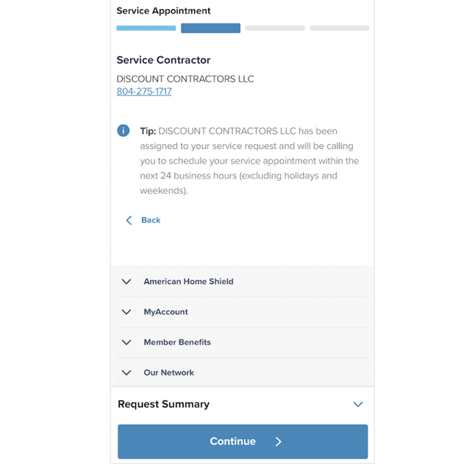The width and height of the screenshot is (476, 466).
Task: Click the first light-blue progress step
Action: [x=146, y=29]
